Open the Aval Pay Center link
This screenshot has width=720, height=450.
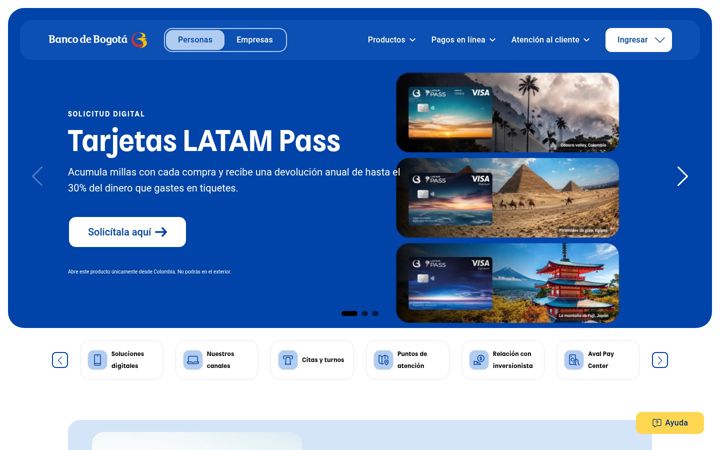pyautogui.click(x=598, y=360)
